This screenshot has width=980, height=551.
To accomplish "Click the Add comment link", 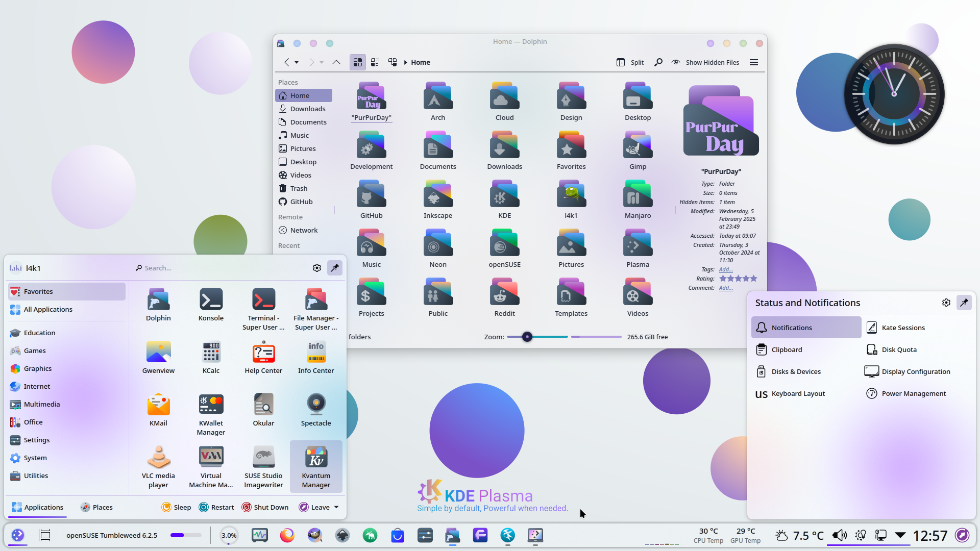I will pyautogui.click(x=726, y=288).
